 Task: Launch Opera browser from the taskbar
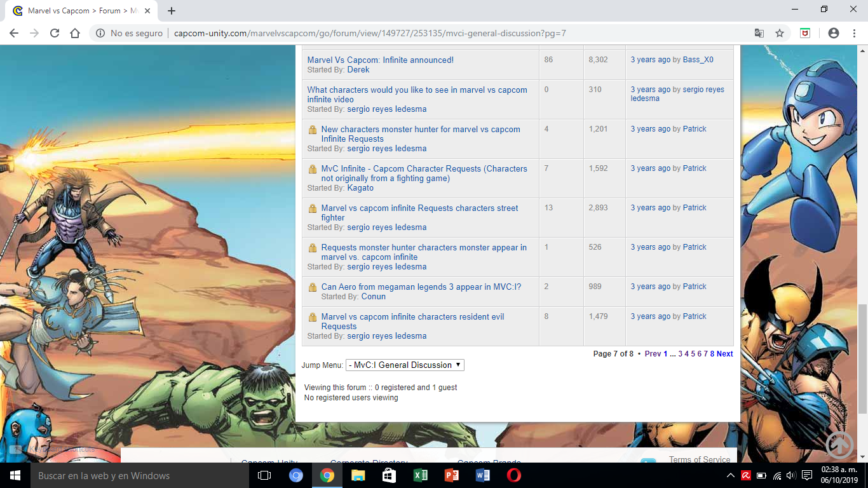click(x=514, y=475)
